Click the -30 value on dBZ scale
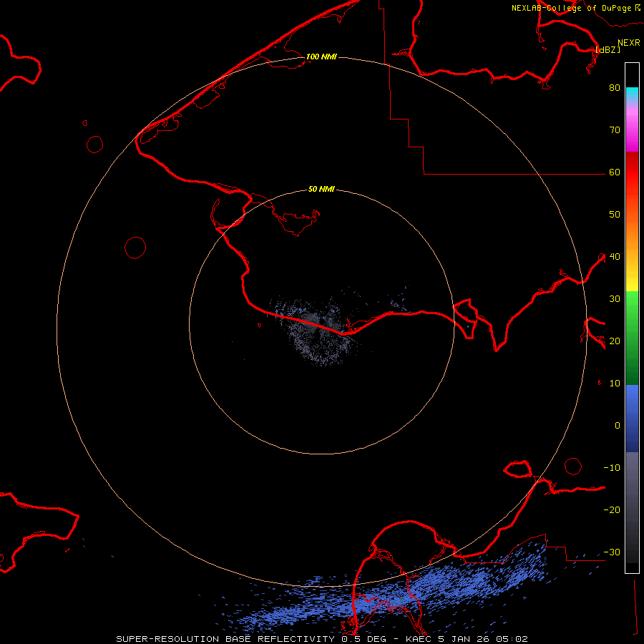 point(612,552)
